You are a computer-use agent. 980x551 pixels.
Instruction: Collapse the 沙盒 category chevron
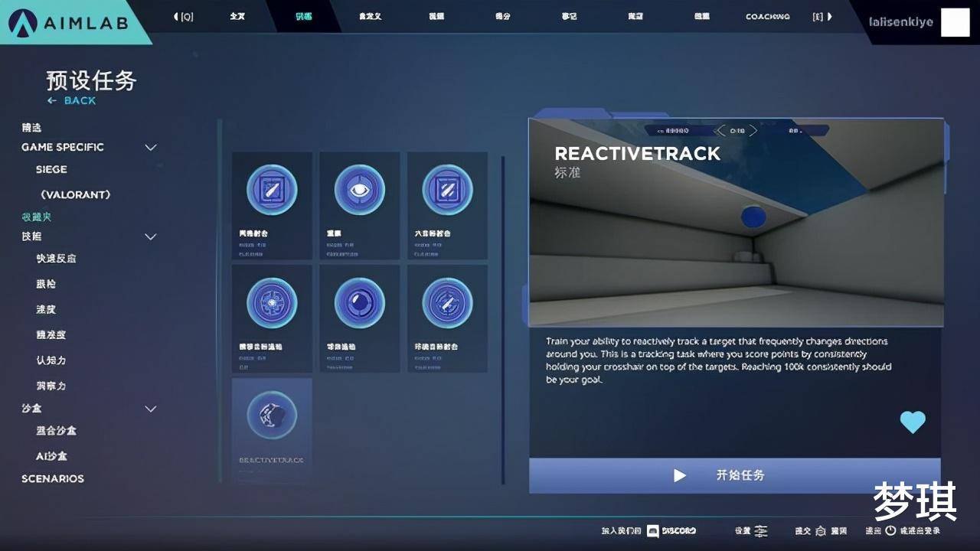[151, 409]
